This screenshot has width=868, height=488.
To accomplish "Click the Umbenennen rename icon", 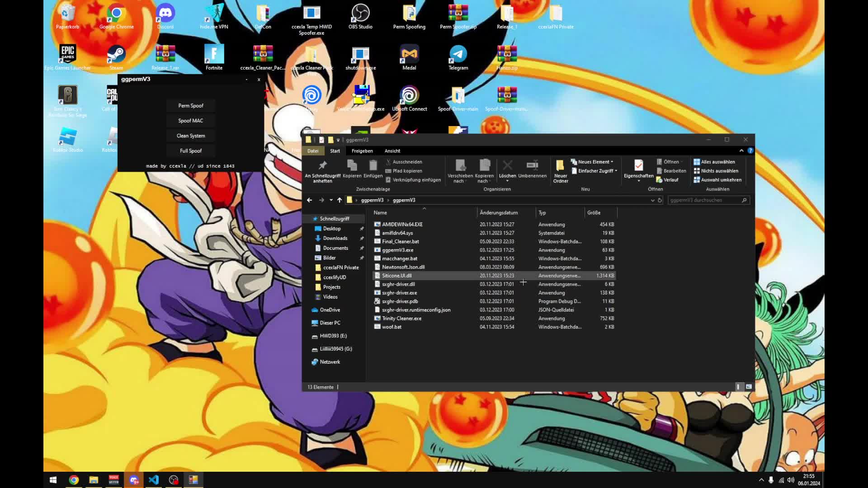I will click(532, 166).
